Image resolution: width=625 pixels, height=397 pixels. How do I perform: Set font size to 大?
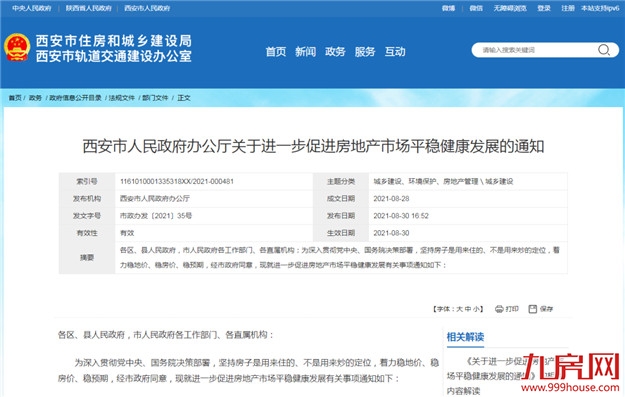pyautogui.click(x=459, y=309)
